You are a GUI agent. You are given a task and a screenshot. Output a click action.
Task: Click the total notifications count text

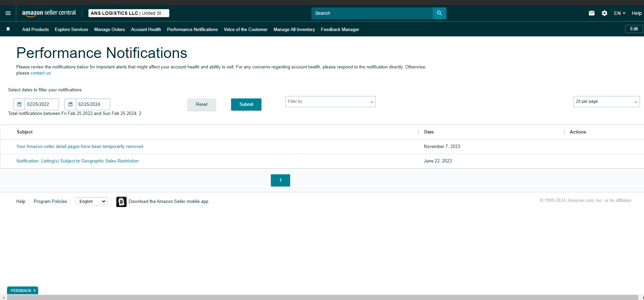[x=75, y=114]
